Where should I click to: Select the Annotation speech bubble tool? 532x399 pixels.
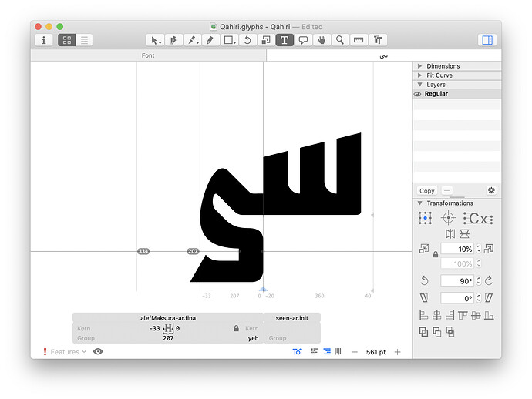(303, 40)
